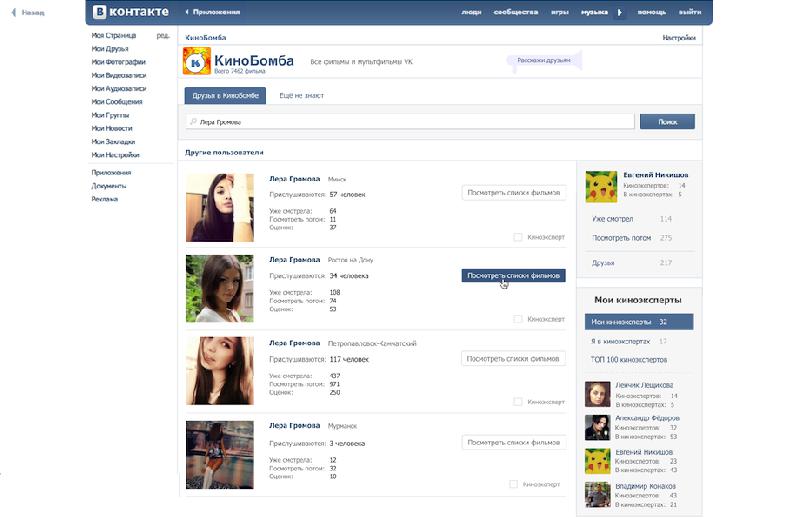
Task: Open Мои Новости in left menu
Action: (112, 128)
